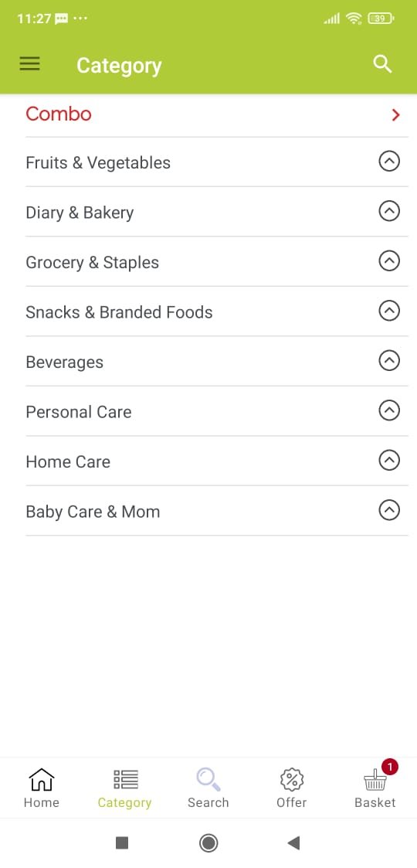The image size is (417, 868).
Task: Open the Basket with one item
Action: [x=375, y=785]
